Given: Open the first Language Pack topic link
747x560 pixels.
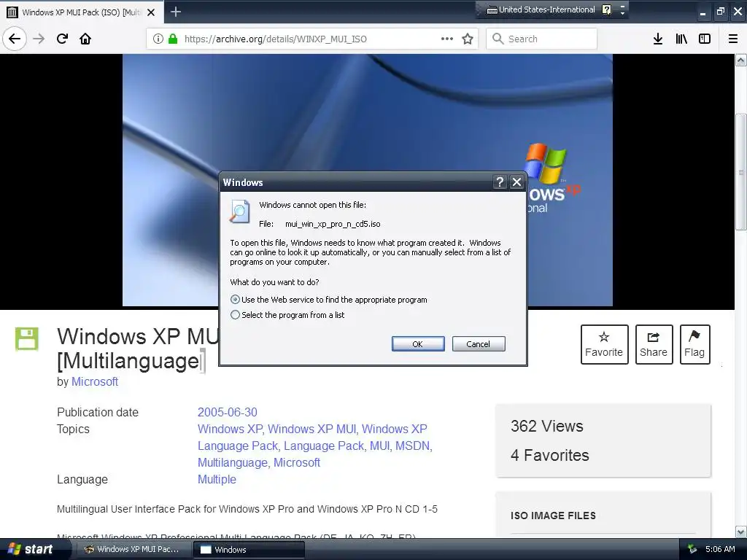Looking at the screenshot, I should coord(237,446).
